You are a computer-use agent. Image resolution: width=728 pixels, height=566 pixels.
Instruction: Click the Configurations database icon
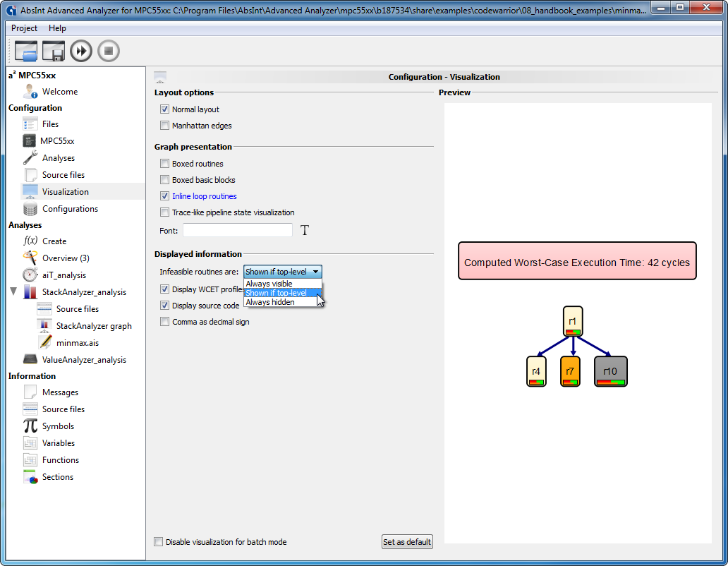30,209
